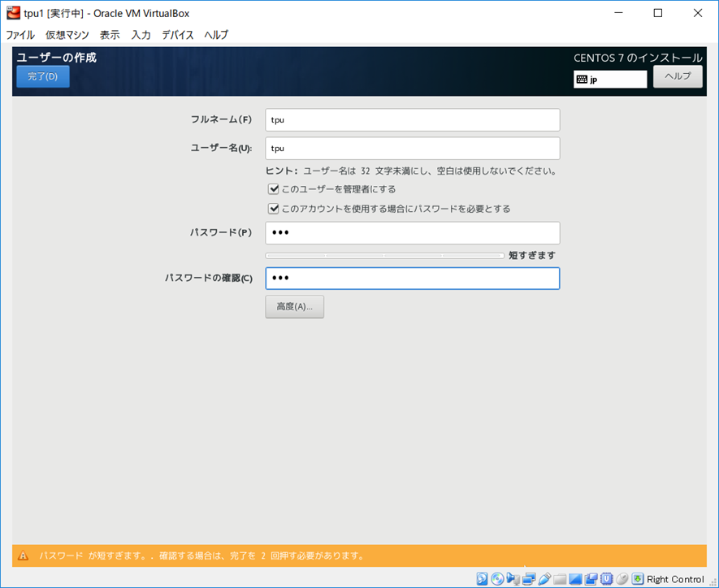The height and width of the screenshot is (588, 719).
Task: Open the デバイス menu
Action: point(177,35)
